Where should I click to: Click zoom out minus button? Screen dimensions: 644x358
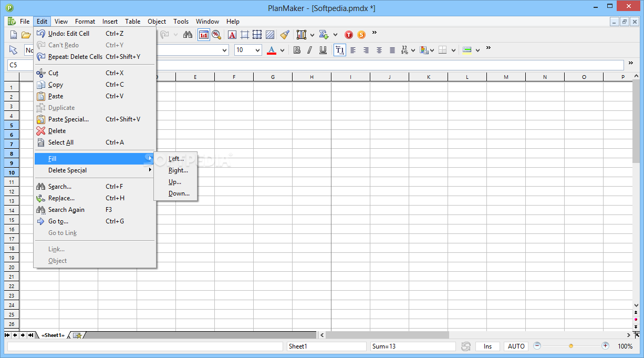pos(537,346)
